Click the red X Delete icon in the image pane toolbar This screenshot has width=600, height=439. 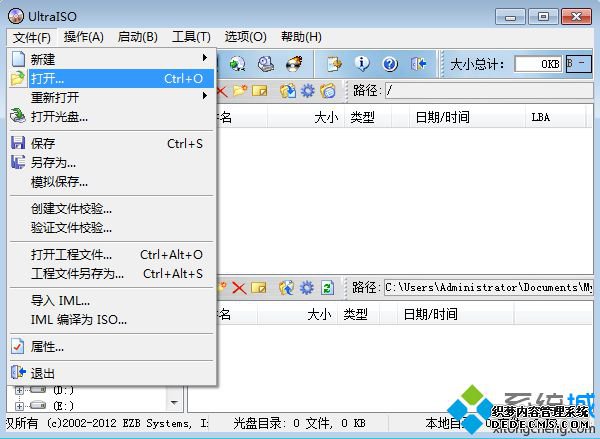pyautogui.click(x=222, y=91)
